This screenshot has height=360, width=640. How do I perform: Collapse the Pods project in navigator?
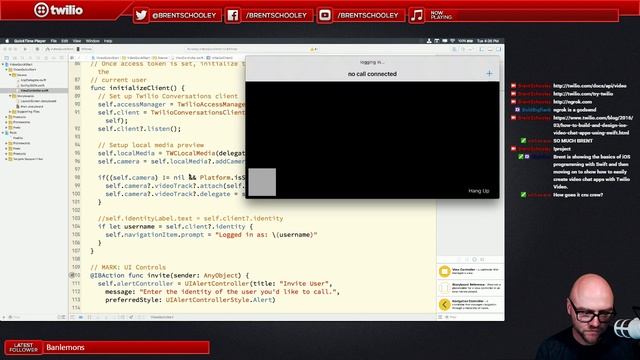coord(3,133)
